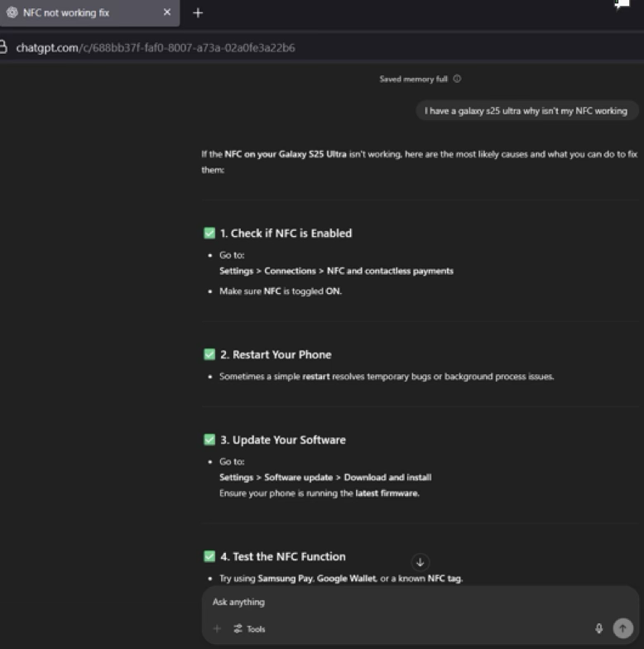Viewport: 644px width, 649px height.
Task: Click the plus attach icon in the composer
Action: (218, 629)
